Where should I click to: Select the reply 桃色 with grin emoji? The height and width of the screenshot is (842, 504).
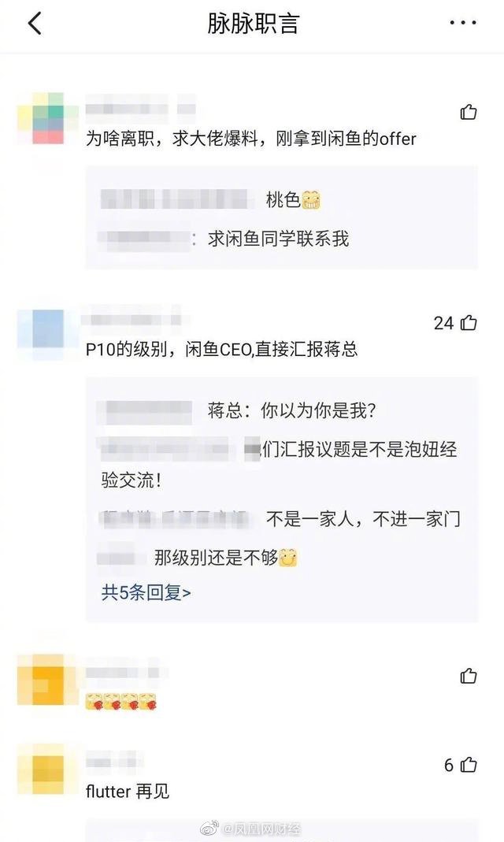pos(293,200)
